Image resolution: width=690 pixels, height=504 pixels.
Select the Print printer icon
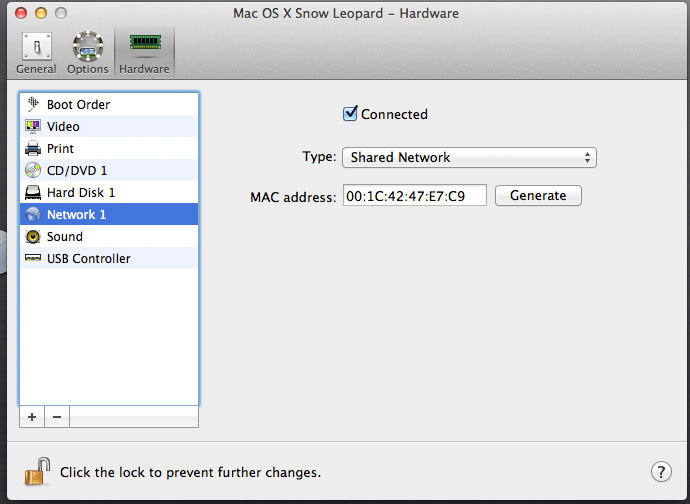point(33,148)
